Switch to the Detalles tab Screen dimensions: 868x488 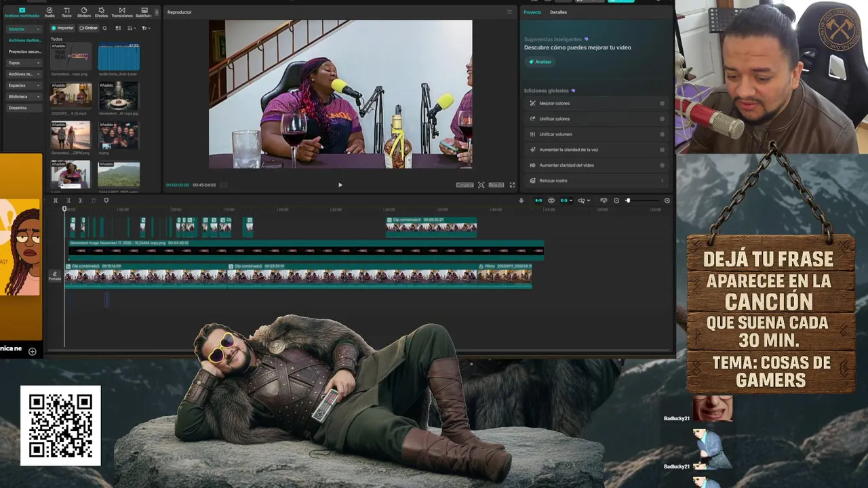pyautogui.click(x=558, y=12)
